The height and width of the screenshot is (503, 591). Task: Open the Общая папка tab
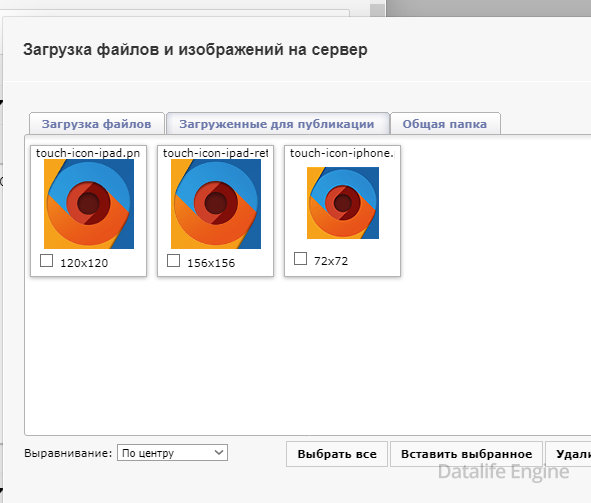coord(445,124)
